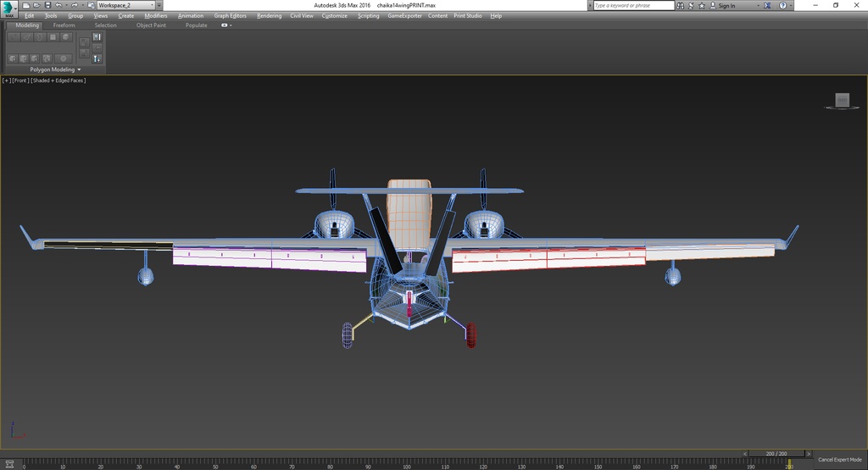Click the Autodesk Exchange X icon

tap(767, 6)
